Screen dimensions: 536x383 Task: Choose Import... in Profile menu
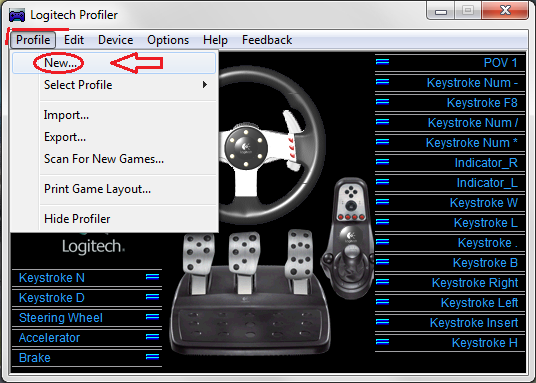[114, 115]
